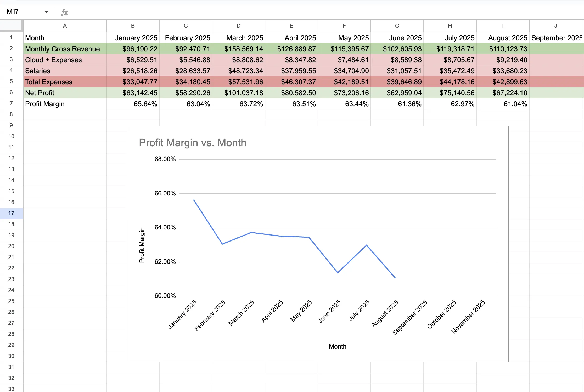
Task: Click the Total Expenses label cell
Action: [x=65, y=82]
